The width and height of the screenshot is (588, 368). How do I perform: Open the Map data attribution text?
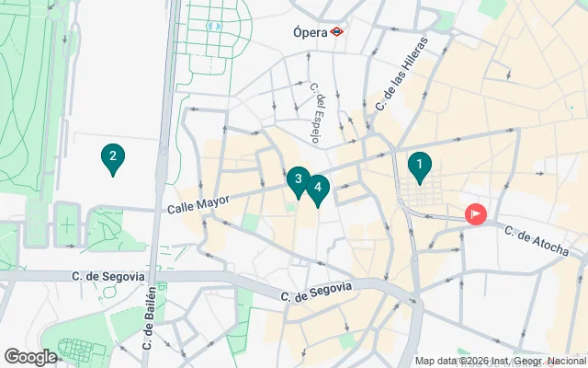pos(501,361)
